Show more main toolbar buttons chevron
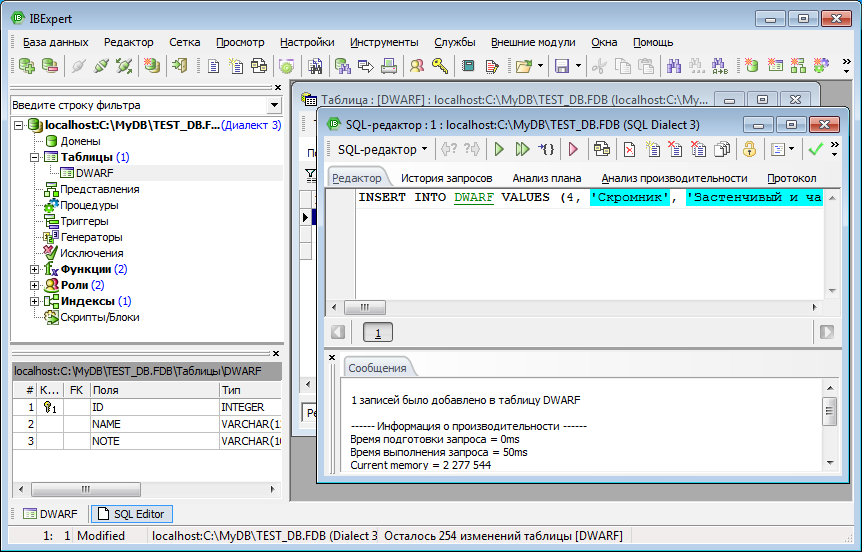Screen dimensions: 862x552 (x=847, y=67)
